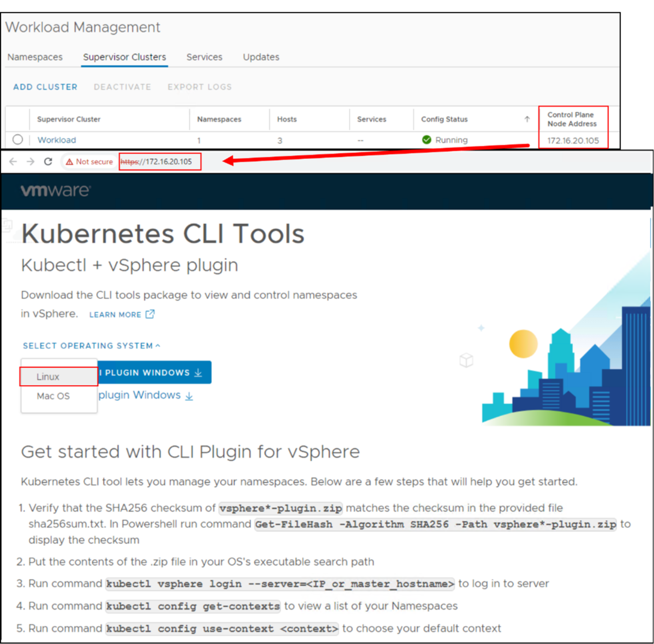The width and height of the screenshot is (654, 644).
Task: Go back in the browser
Action: click(x=13, y=162)
